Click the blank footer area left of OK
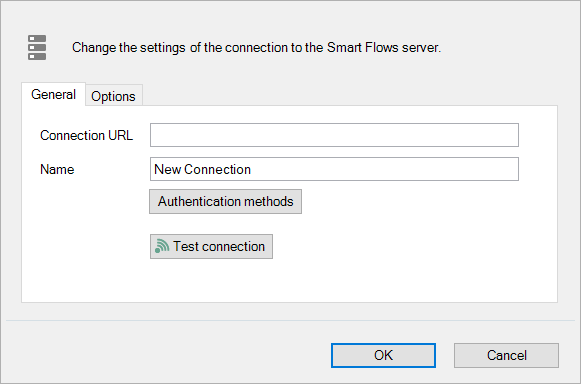The width and height of the screenshot is (581, 384). 167,355
